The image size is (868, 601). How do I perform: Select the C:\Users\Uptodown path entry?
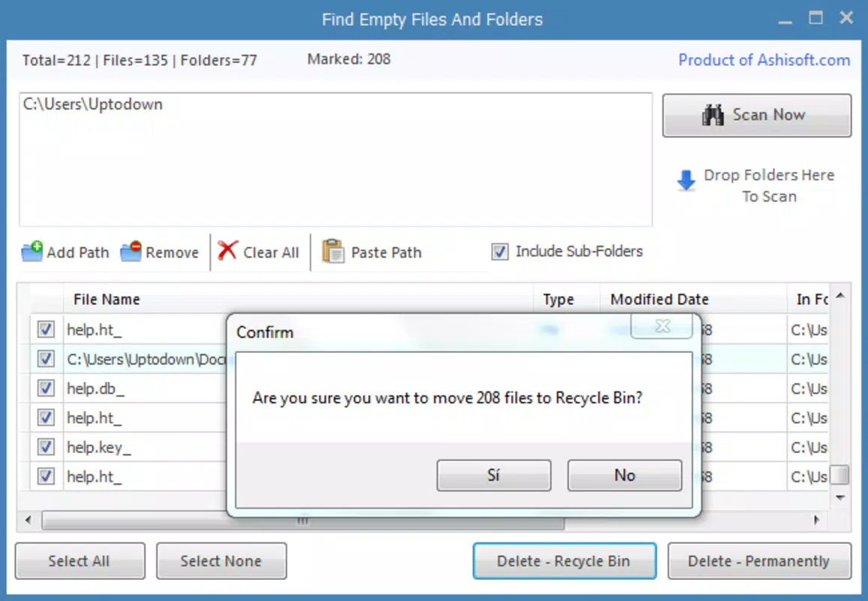[93, 104]
